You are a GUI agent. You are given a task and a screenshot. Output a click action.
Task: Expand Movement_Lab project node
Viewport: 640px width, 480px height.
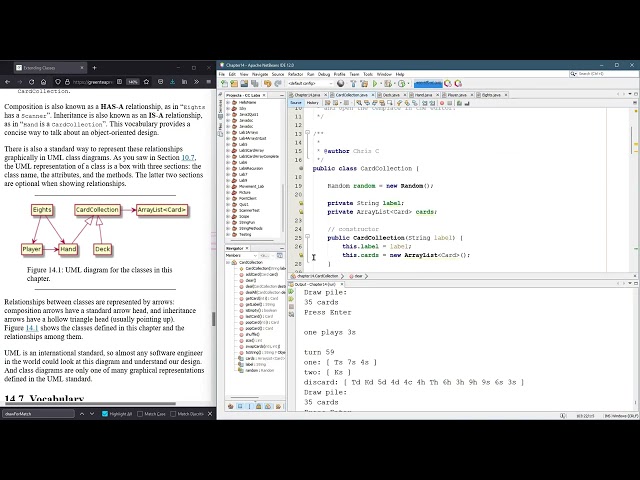228,187
